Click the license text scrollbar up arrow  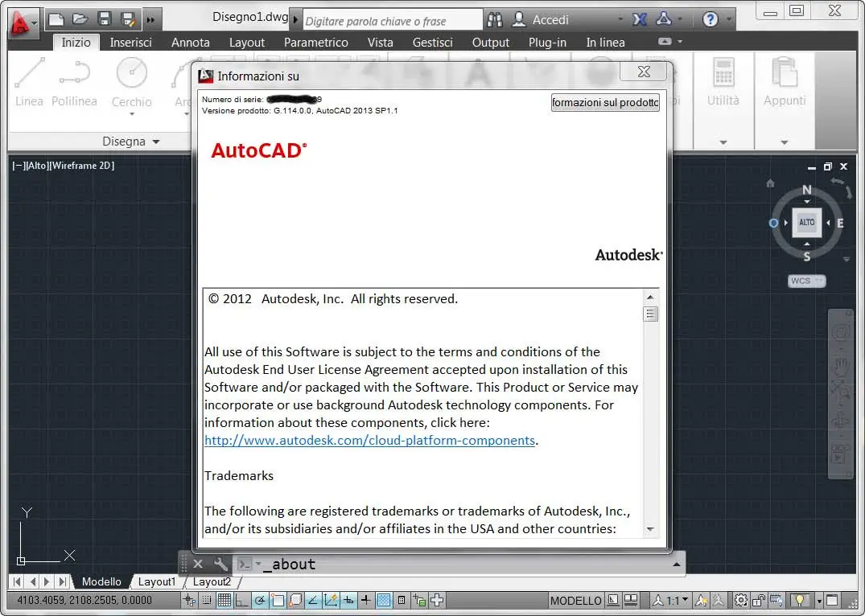[x=650, y=298]
